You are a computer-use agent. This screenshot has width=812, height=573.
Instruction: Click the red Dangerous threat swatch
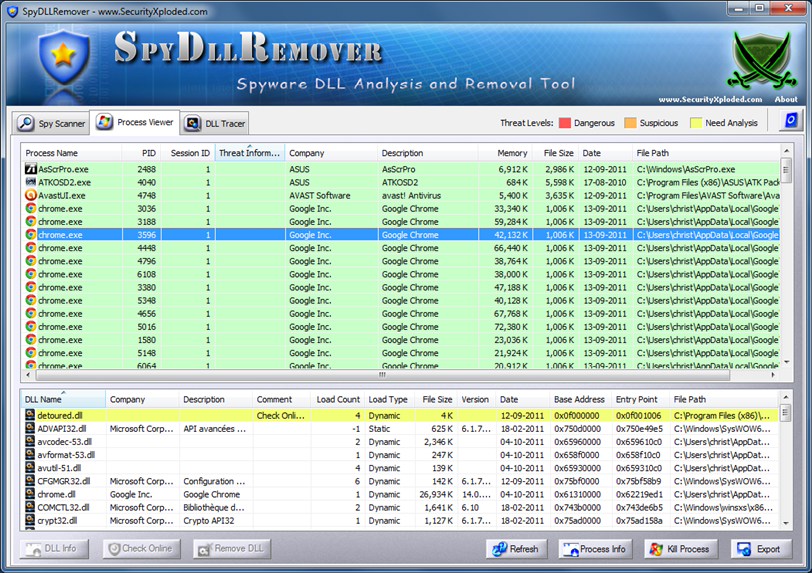[565, 123]
